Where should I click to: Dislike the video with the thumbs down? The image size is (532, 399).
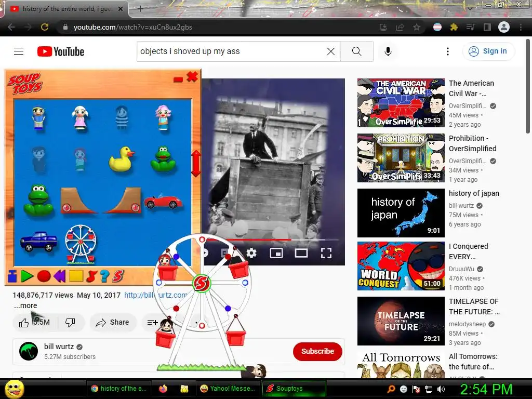pyautogui.click(x=70, y=322)
